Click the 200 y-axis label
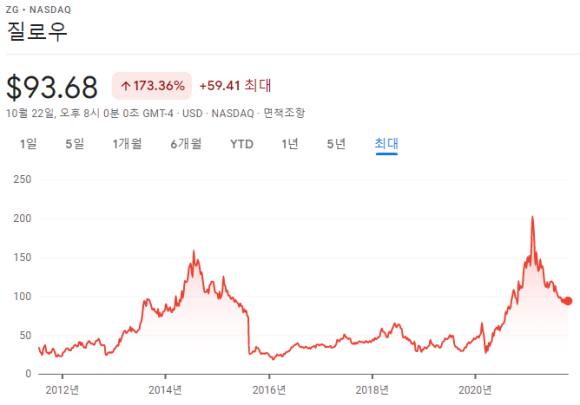This screenshot has width=580, height=405. (x=22, y=218)
